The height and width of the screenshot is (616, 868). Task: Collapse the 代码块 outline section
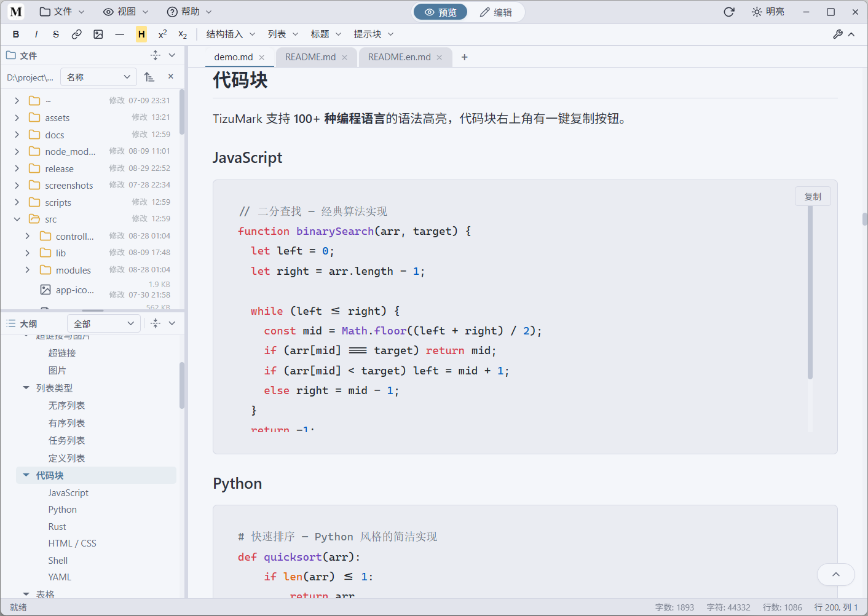tap(26, 475)
